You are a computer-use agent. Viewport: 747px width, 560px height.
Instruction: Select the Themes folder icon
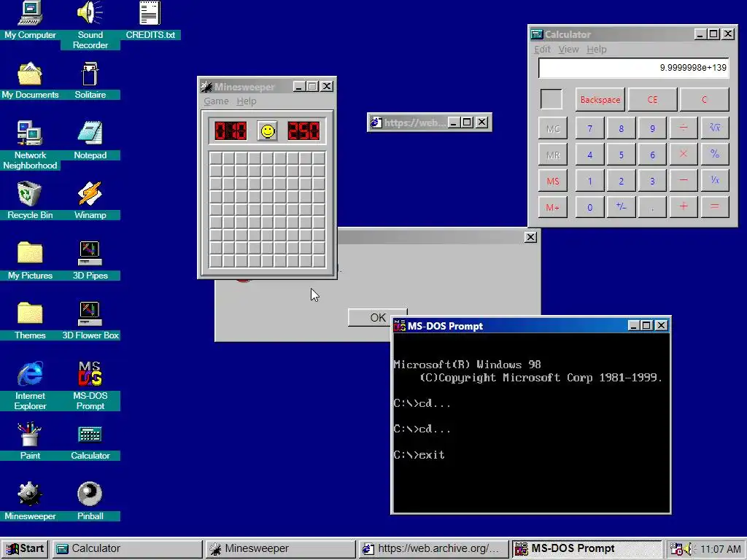[x=30, y=320]
